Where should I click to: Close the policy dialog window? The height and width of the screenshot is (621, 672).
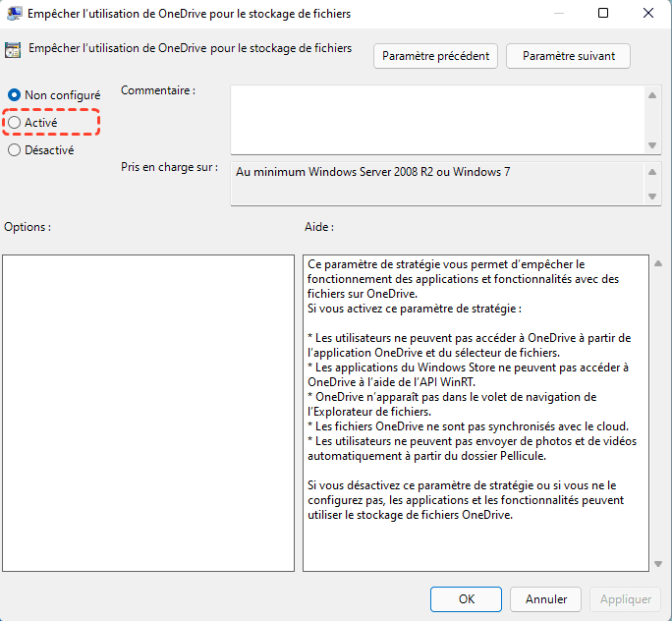648,13
